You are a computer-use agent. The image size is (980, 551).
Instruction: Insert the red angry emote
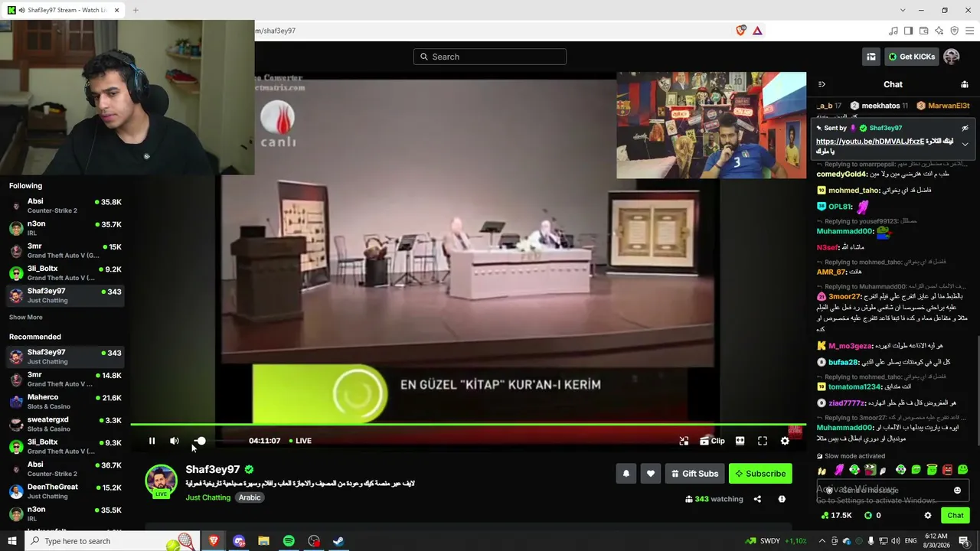[947, 470]
